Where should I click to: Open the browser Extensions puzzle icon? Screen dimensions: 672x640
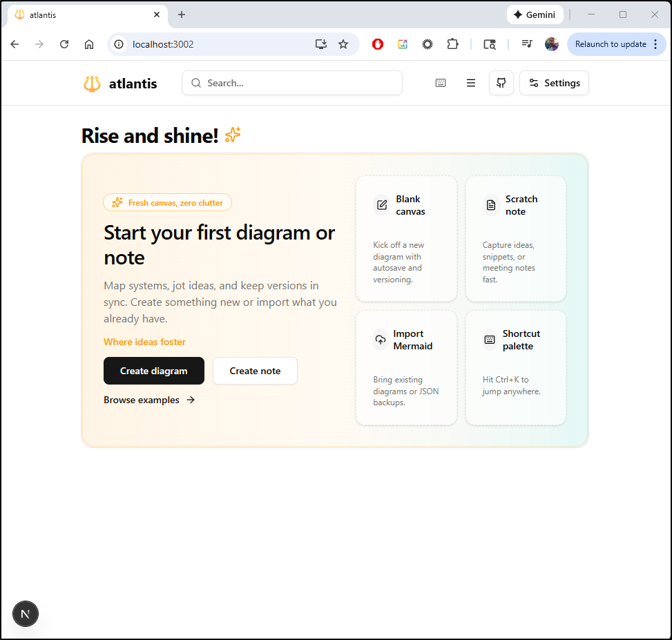(x=452, y=44)
